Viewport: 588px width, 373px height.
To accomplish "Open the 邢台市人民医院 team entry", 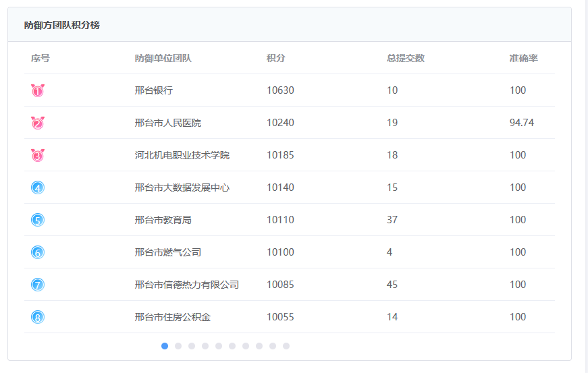I will [167, 123].
